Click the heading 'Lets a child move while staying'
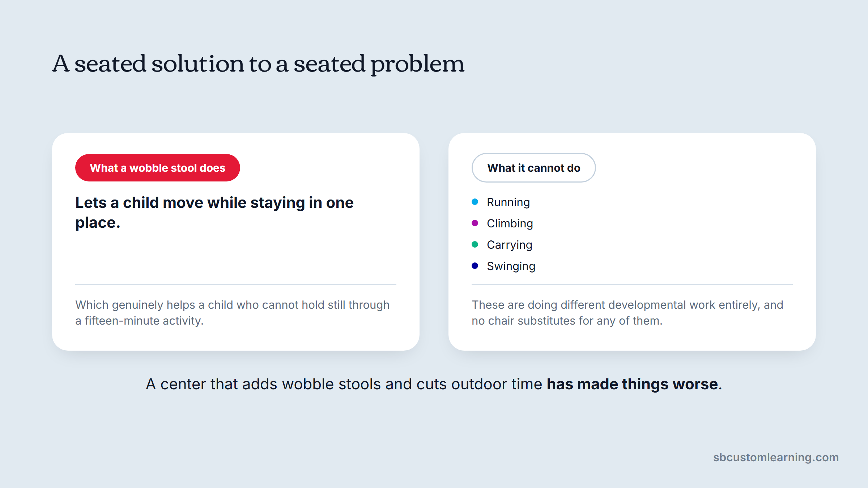Image resolution: width=868 pixels, height=488 pixels. click(x=214, y=213)
